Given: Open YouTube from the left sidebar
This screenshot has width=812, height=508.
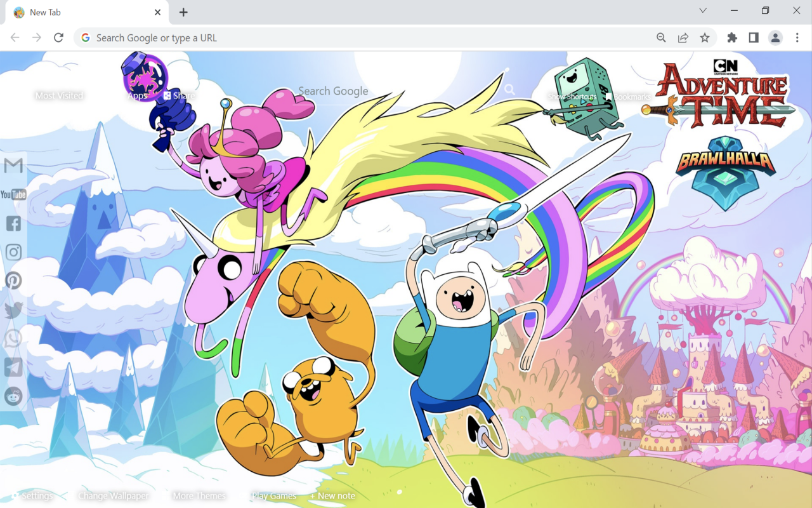Looking at the screenshot, I should (x=13, y=194).
